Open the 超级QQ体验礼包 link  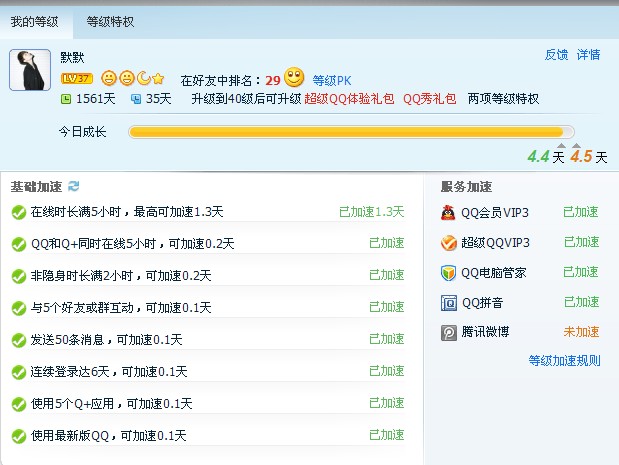point(349,98)
